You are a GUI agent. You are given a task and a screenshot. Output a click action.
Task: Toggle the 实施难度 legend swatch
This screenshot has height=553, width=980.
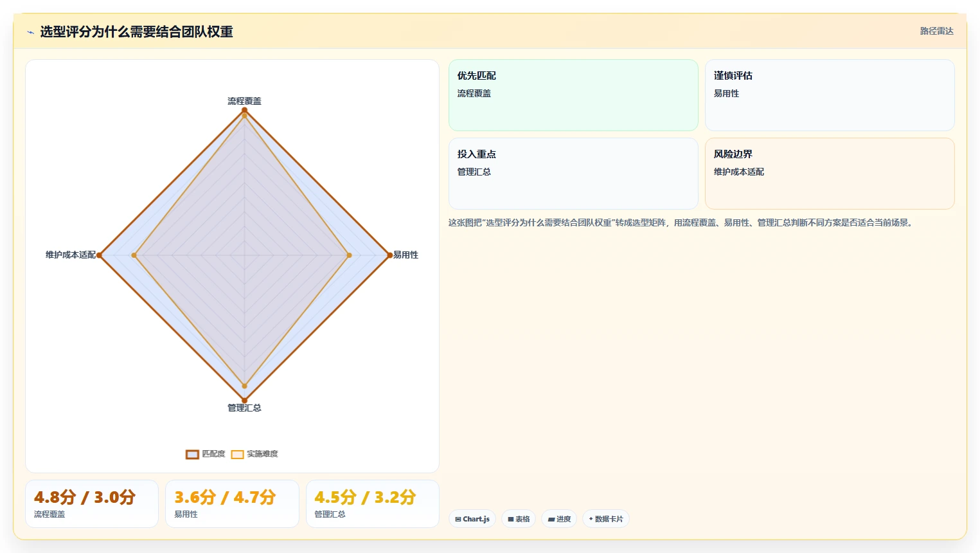tap(237, 455)
